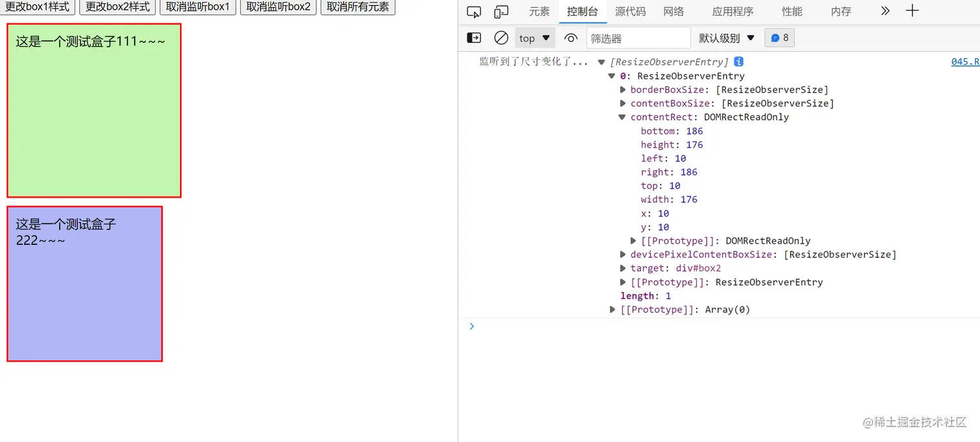Click the purple test box 222
The width and height of the screenshot is (980, 442).
coord(84,284)
